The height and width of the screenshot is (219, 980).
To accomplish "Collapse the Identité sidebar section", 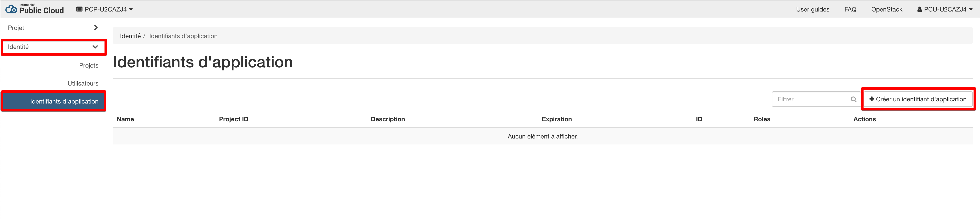I will point(53,47).
